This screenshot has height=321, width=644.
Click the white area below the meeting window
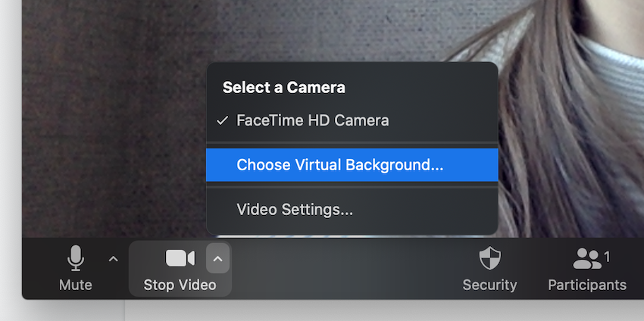pyautogui.click(x=370, y=310)
